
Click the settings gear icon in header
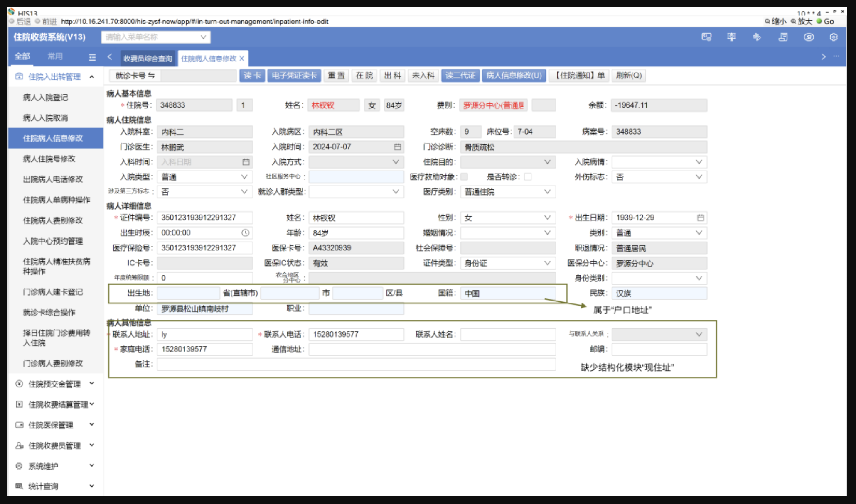(x=833, y=37)
